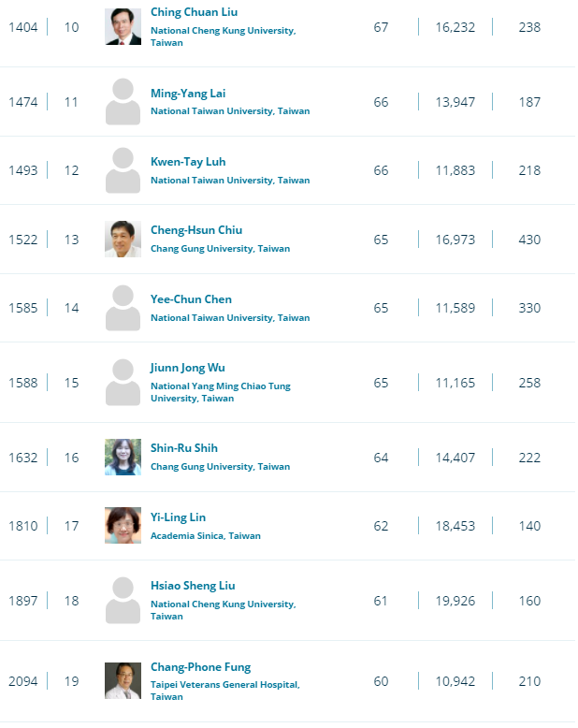Open Chang-Phone Fung's profile photo

(123, 680)
